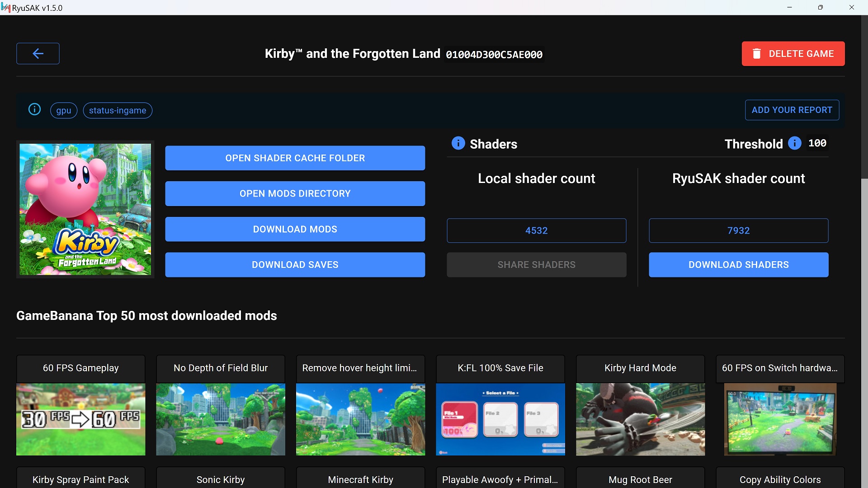Click OPEN MODS DIRECTORY button
This screenshot has width=868, height=488.
click(x=295, y=193)
